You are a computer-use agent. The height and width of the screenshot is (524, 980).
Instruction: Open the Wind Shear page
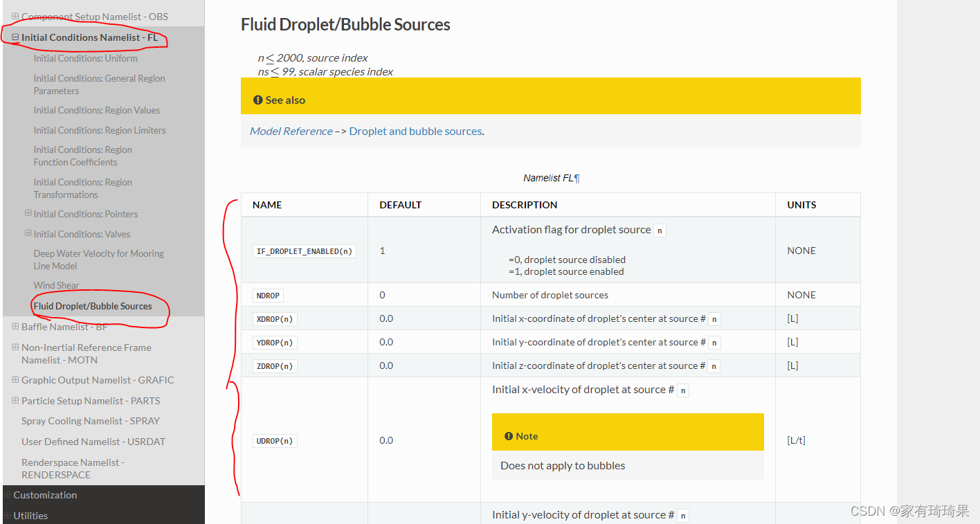point(56,285)
